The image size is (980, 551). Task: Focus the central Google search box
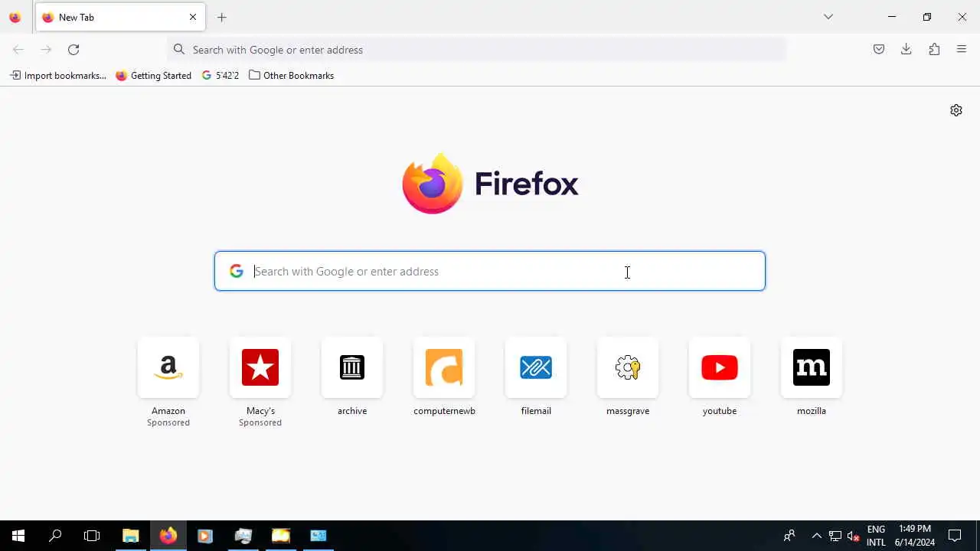click(x=490, y=271)
